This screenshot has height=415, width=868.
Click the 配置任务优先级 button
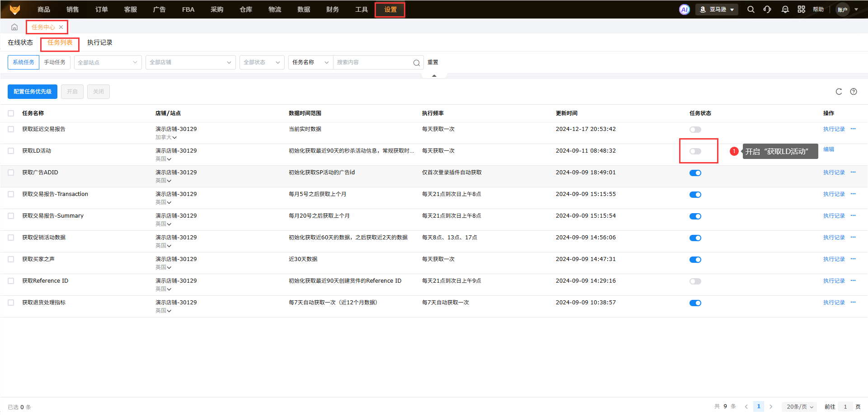coord(33,92)
